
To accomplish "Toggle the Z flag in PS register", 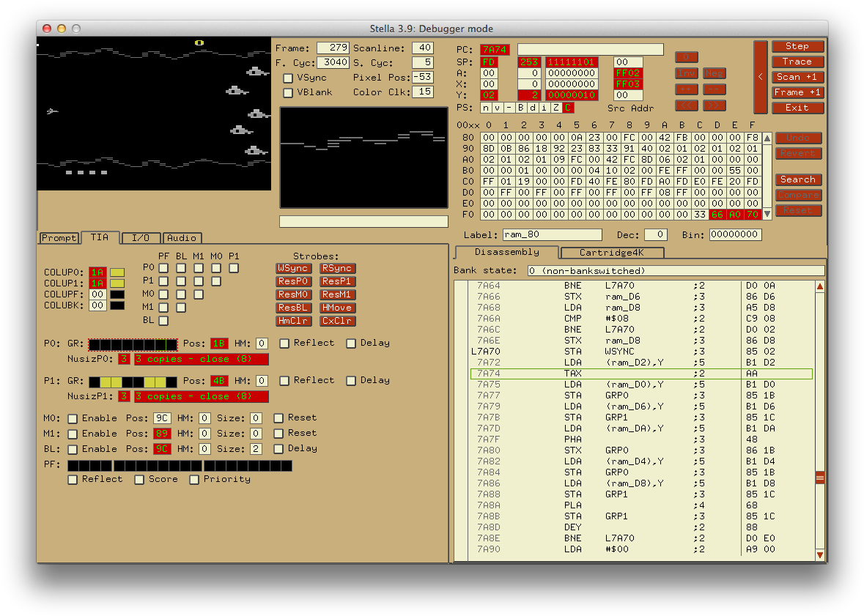I will 555,108.
